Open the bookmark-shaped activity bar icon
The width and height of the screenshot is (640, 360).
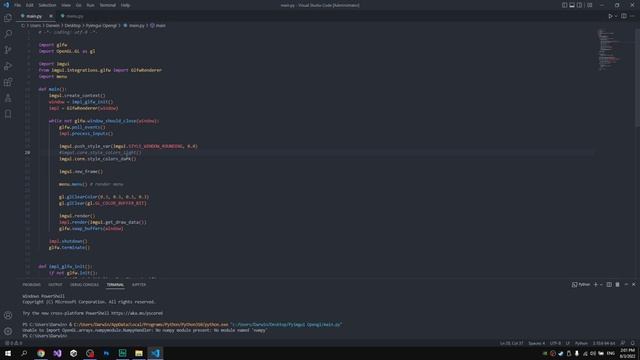point(8,114)
